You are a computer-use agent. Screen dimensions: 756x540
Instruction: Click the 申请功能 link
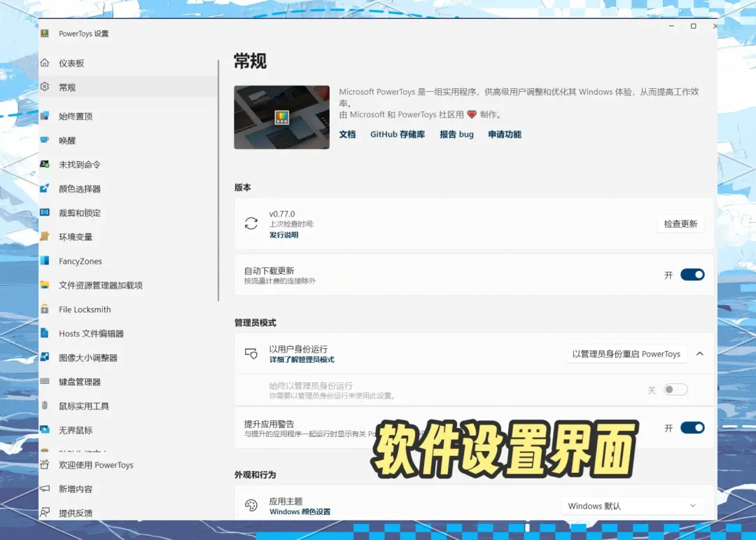tap(504, 134)
